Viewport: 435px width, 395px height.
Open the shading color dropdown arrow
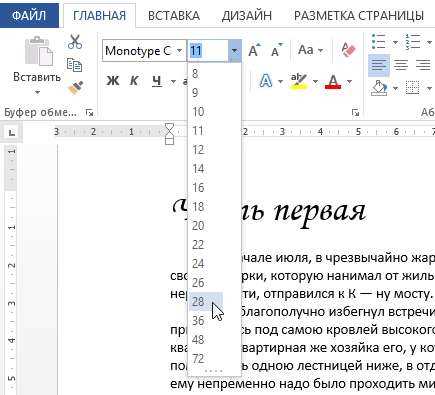(x=395, y=88)
